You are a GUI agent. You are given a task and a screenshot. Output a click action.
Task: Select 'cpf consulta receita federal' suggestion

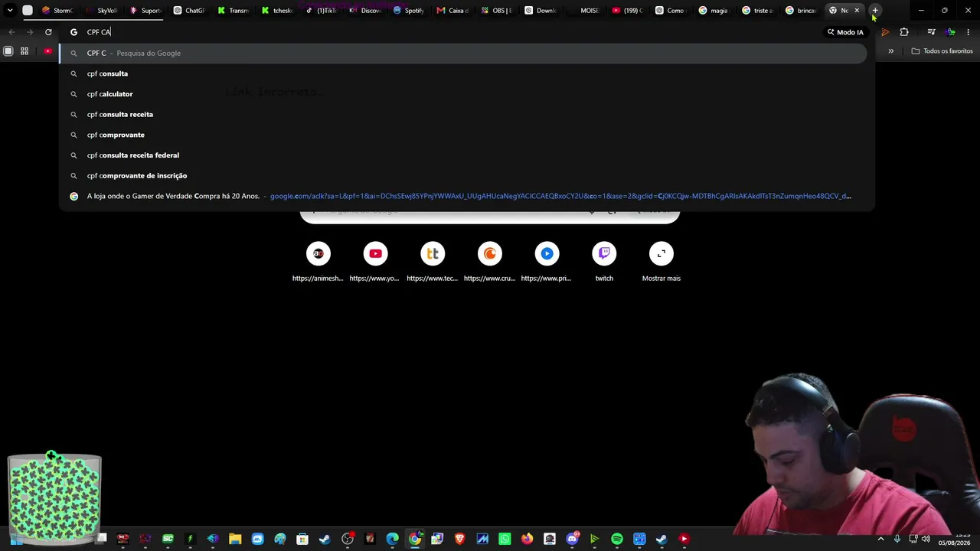[463, 155]
